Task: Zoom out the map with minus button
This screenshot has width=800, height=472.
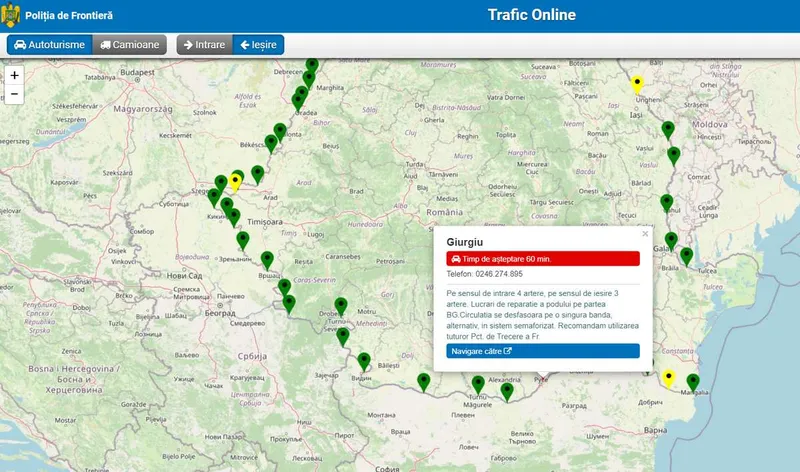Action: point(14,94)
